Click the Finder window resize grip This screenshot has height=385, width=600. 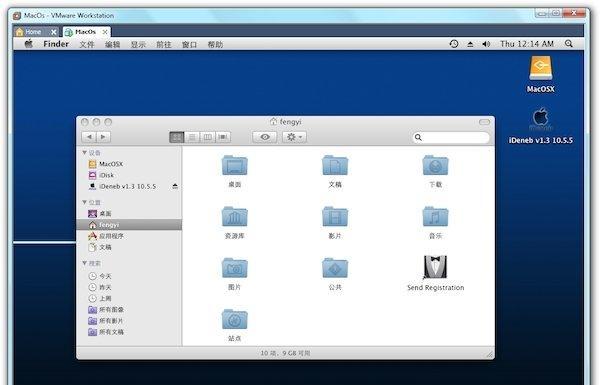pos(489,354)
